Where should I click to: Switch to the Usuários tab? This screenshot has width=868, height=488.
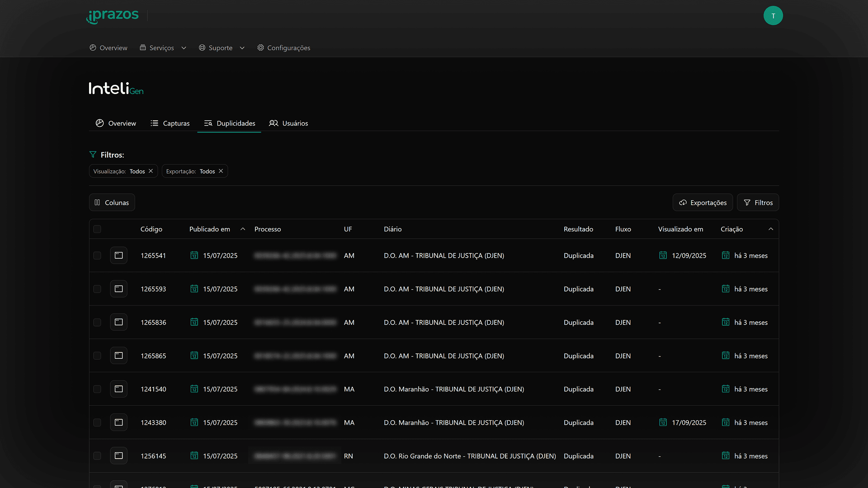pos(289,123)
